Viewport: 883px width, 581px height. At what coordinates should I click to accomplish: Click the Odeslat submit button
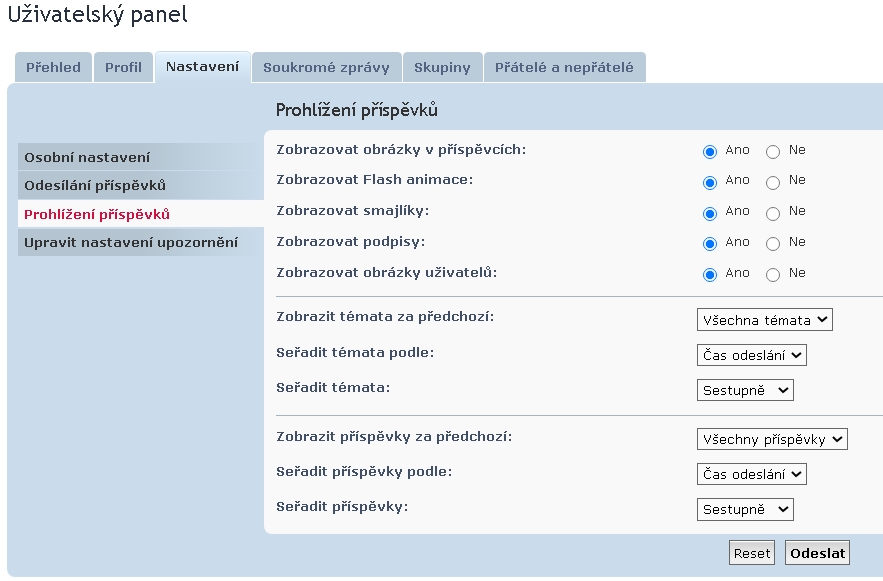pos(817,553)
